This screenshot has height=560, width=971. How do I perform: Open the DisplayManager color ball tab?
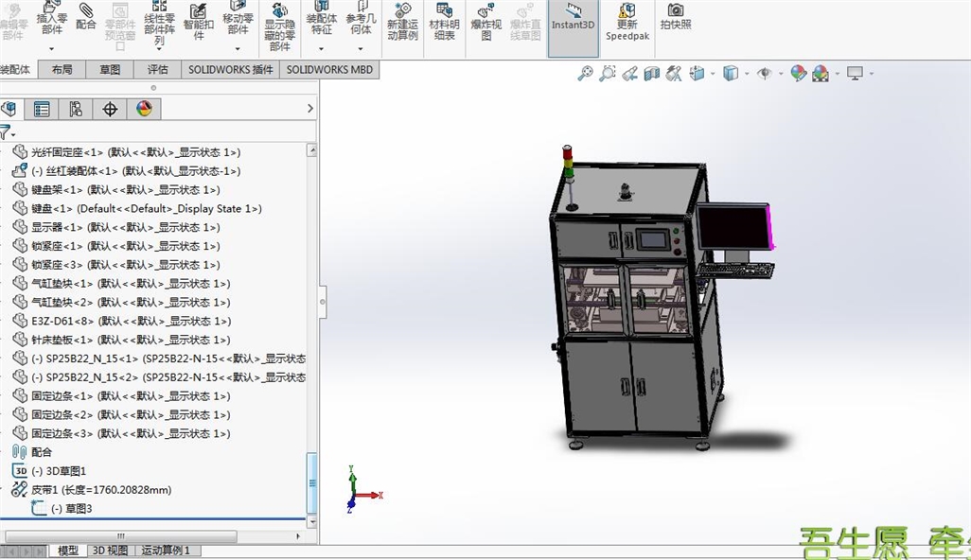[144, 109]
